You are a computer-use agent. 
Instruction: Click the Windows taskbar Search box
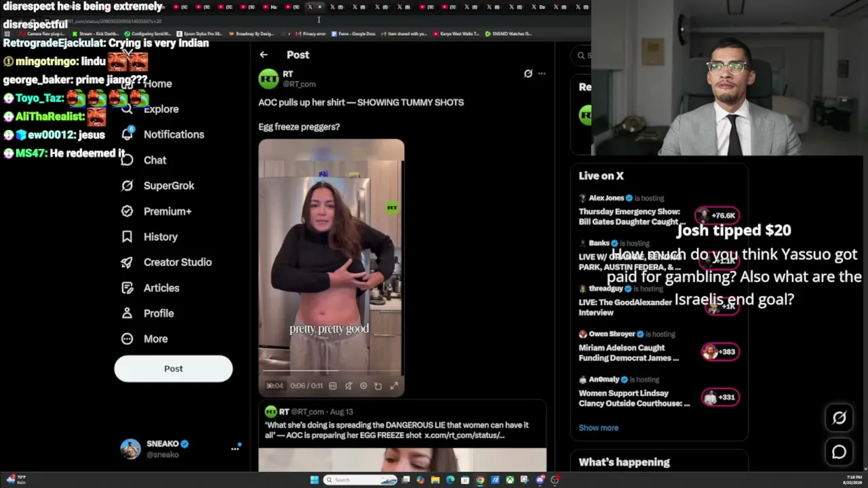point(359,480)
